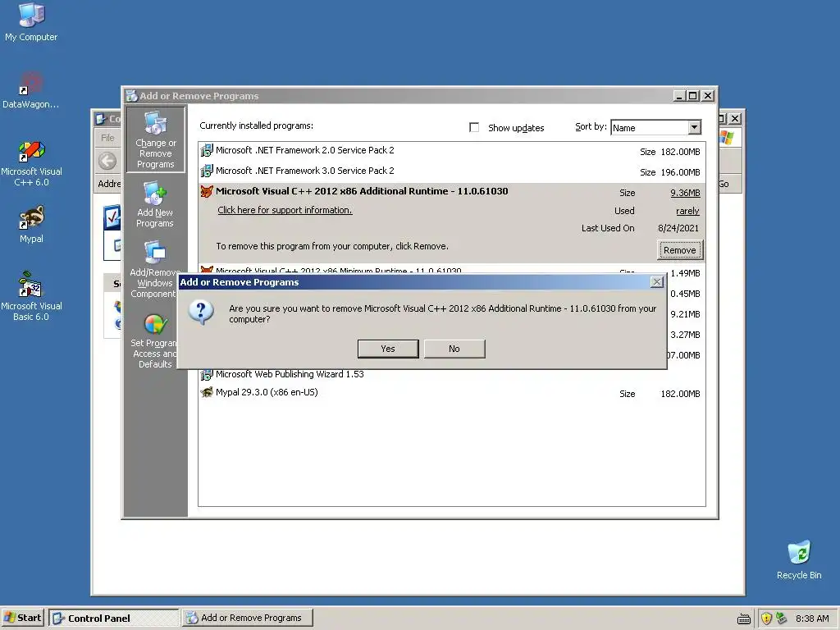Image resolution: width=840 pixels, height=630 pixels.
Task: Launch Microsoft Visual C++ 6.0 shortcut
Action: point(31,163)
